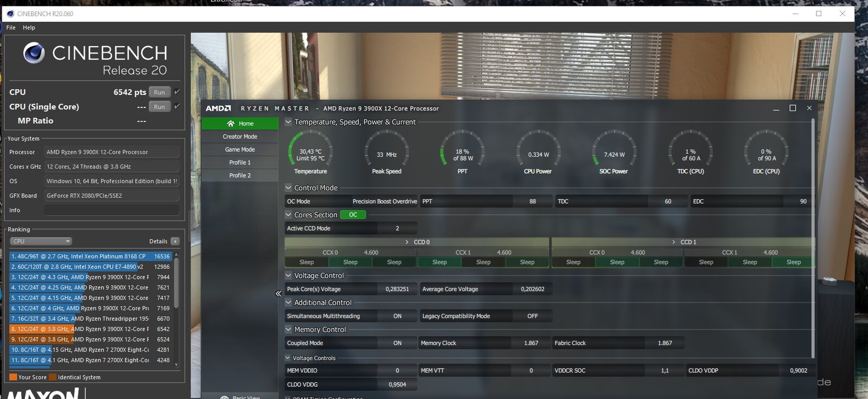868x399 pixels.
Task: Select ranking row Intel Xeon Platinum 8168
Action: coord(90,256)
